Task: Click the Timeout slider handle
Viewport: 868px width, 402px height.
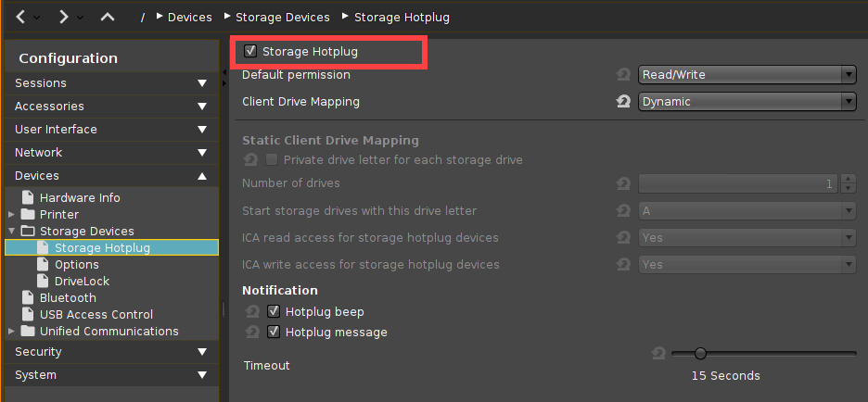Action: 700,353
